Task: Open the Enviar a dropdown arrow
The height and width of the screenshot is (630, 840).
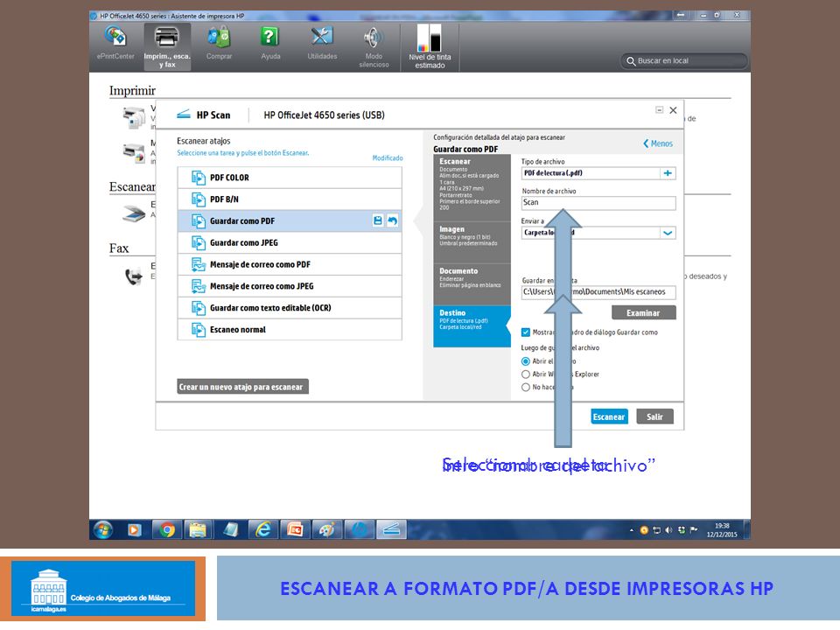Action: 668,233
